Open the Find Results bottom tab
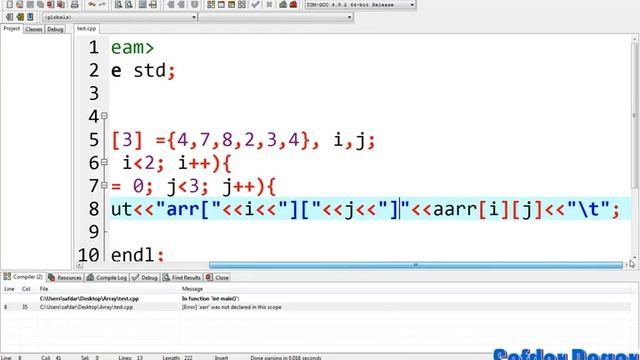The height and width of the screenshot is (360, 640). (182, 278)
